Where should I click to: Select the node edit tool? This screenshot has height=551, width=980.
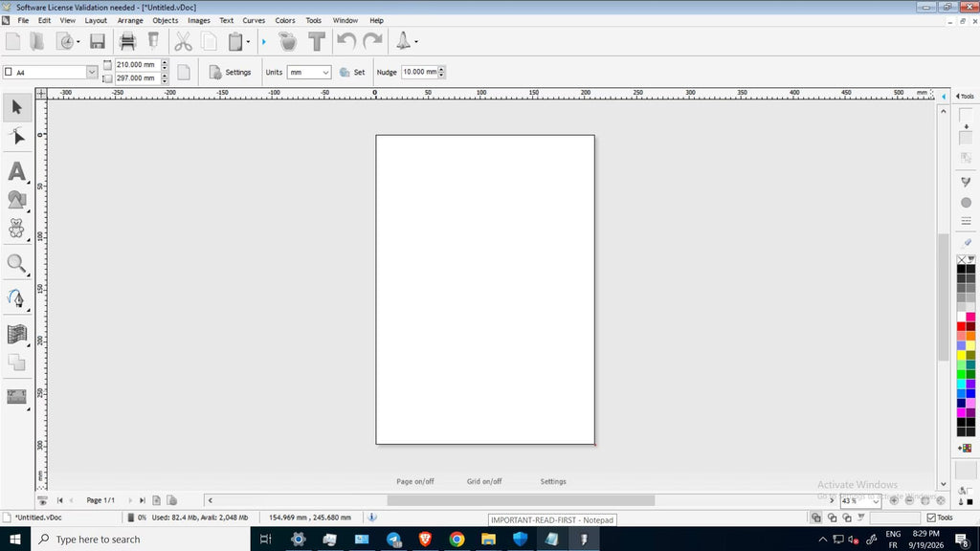click(17, 137)
